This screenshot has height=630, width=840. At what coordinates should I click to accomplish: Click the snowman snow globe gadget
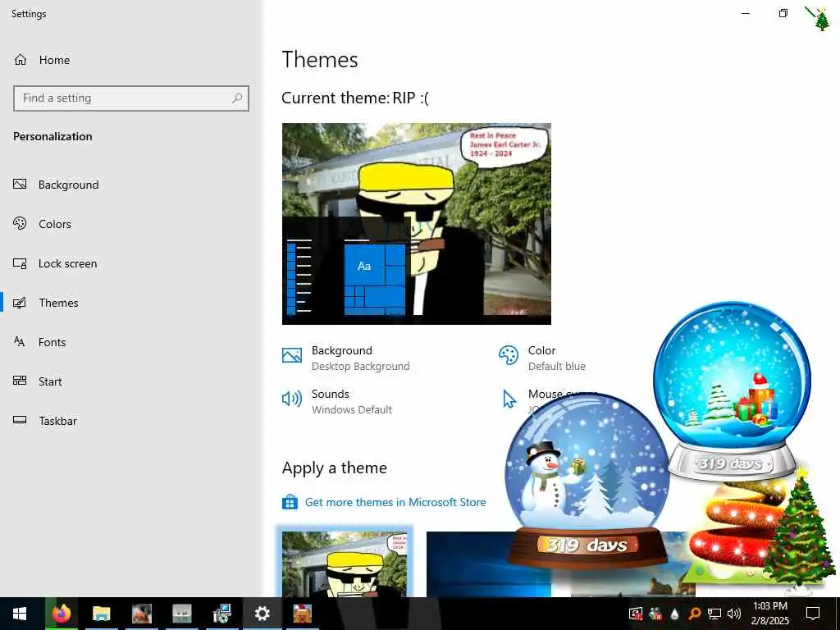[x=587, y=481]
